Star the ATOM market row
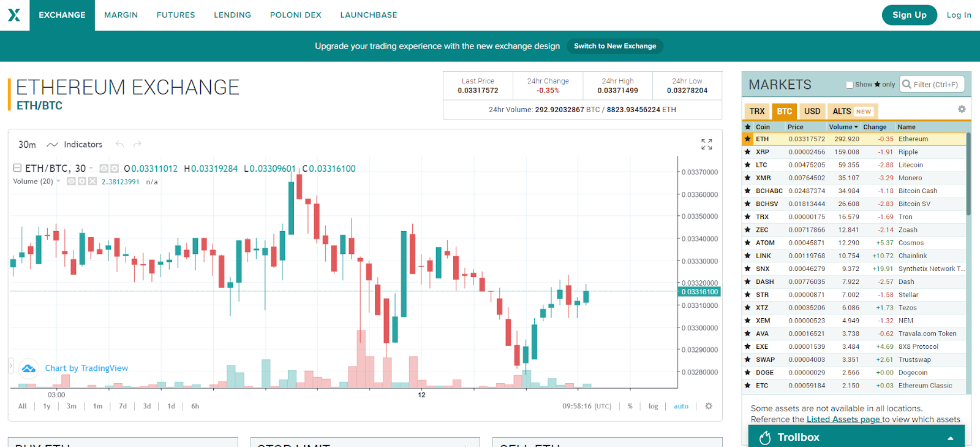The height and width of the screenshot is (447, 980). click(x=747, y=243)
